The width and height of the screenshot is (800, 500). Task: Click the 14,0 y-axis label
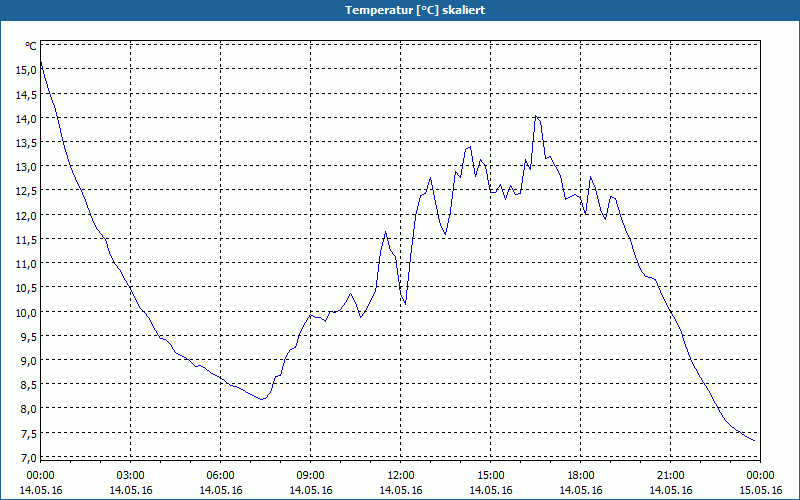(26, 118)
